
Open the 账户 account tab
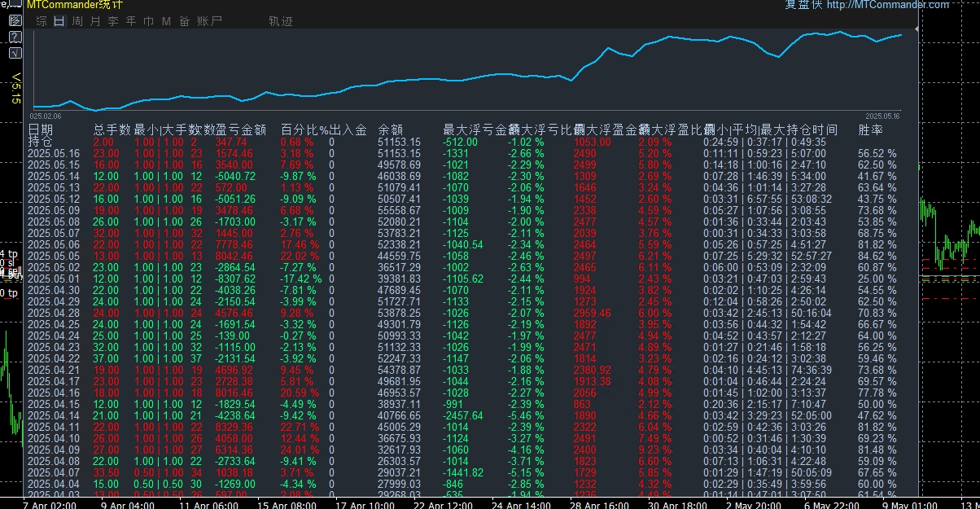tap(210, 21)
